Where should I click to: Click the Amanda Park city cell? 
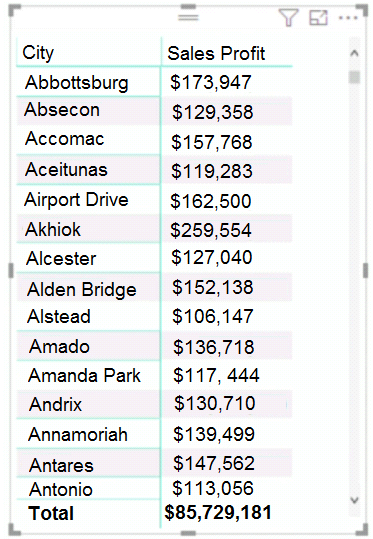[x=85, y=375]
